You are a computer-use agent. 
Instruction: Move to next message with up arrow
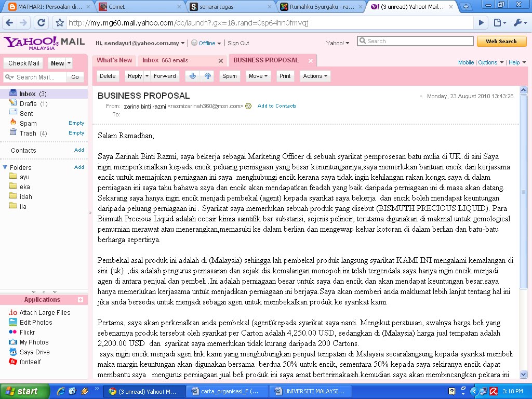[x=208, y=76]
